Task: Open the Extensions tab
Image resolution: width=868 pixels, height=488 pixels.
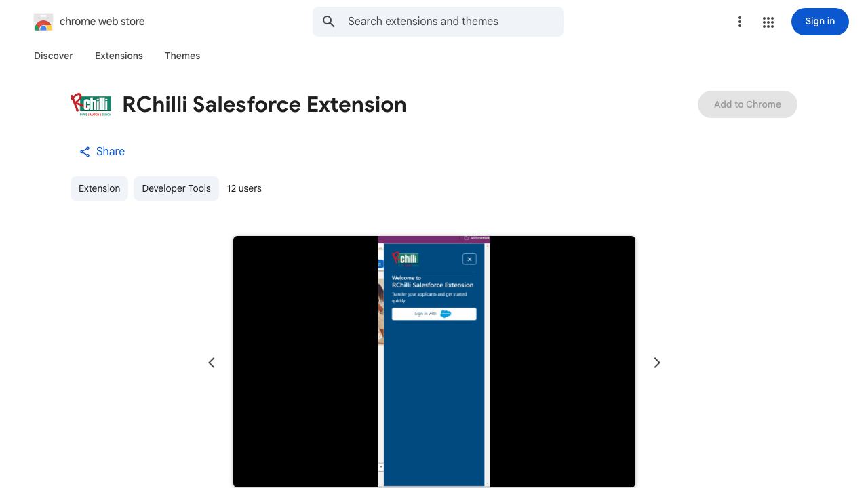Action: [119, 56]
